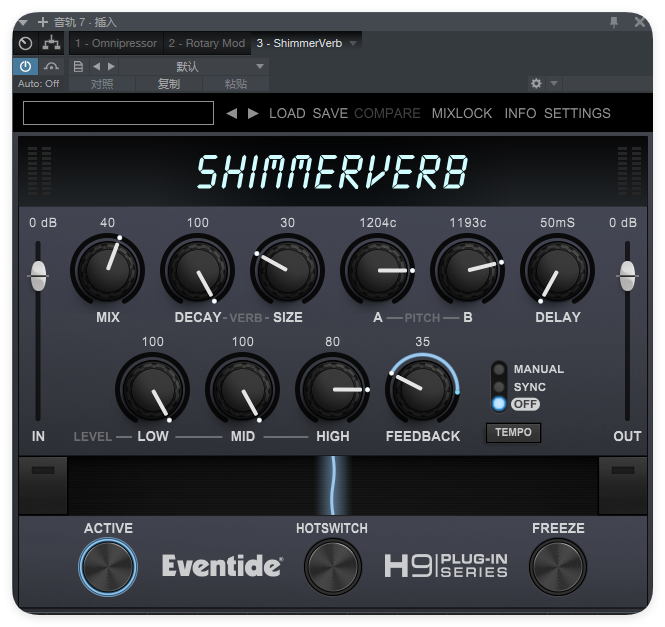665x627 pixels.
Task: Click the left ribbon end button
Action: pyautogui.click(x=43, y=486)
